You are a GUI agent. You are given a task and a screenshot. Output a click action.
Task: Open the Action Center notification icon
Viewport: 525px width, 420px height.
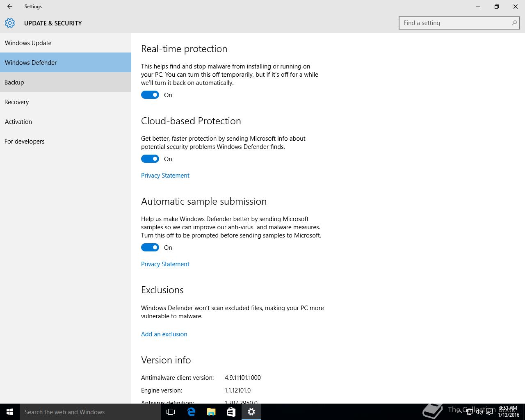point(489,412)
